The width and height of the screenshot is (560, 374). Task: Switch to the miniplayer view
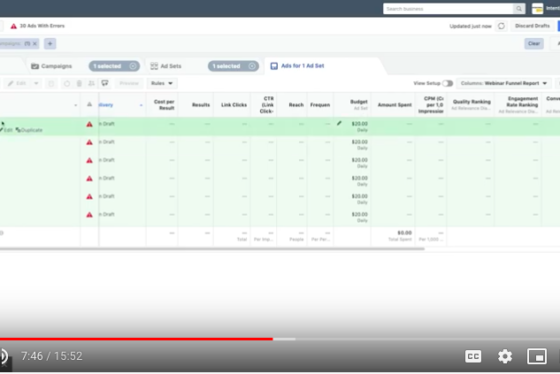pyautogui.click(x=537, y=356)
